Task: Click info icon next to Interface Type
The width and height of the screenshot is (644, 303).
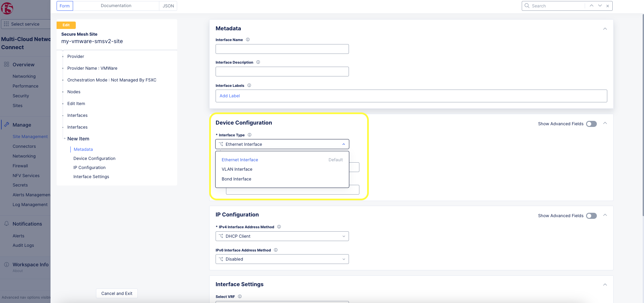Action: [x=250, y=135]
